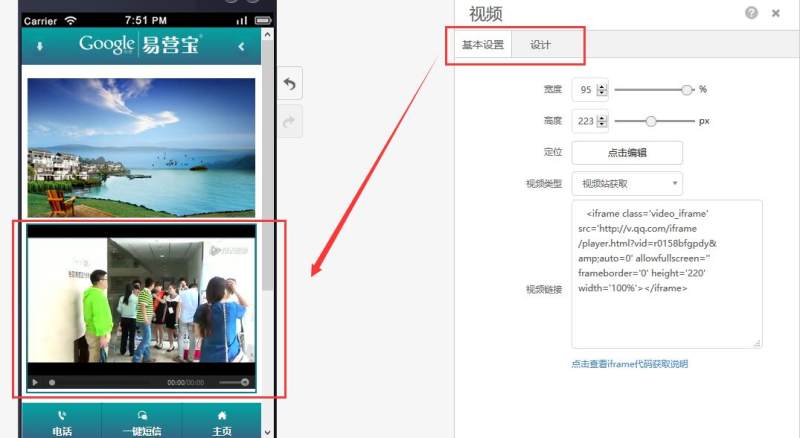Select the video frame in phone preview

click(x=141, y=308)
